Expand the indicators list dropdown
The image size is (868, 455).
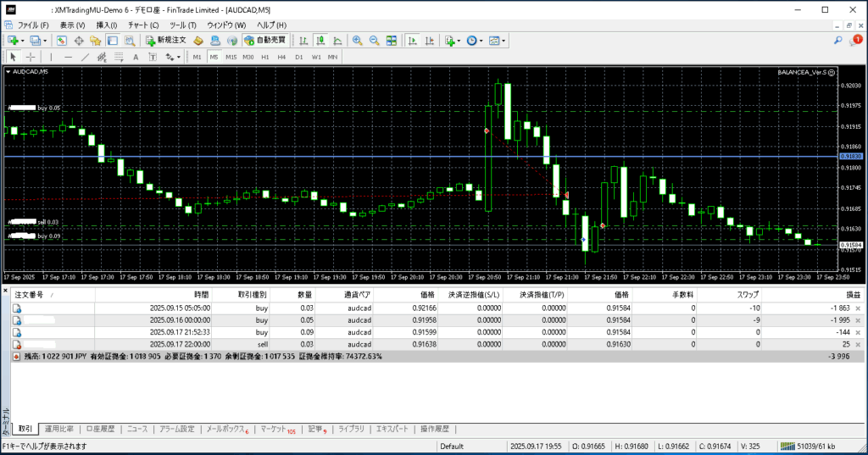coord(459,40)
